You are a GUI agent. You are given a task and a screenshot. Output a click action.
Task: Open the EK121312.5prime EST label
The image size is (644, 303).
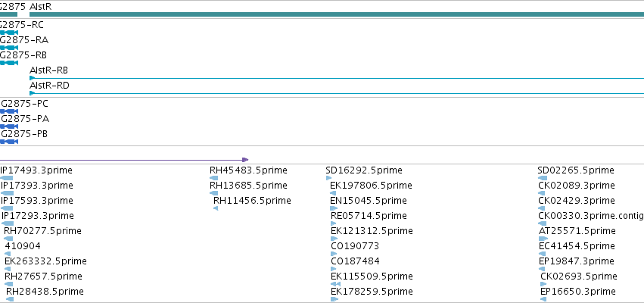[x=372, y=231]
